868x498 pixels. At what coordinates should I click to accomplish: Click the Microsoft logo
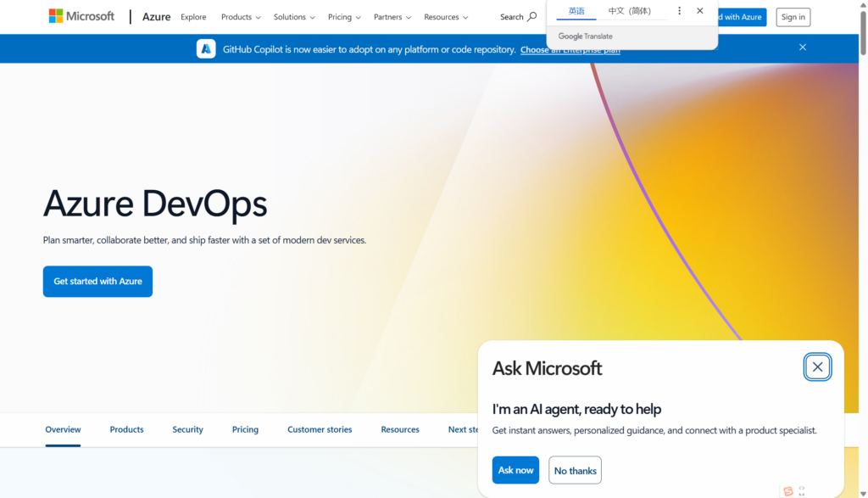(81, 16)
